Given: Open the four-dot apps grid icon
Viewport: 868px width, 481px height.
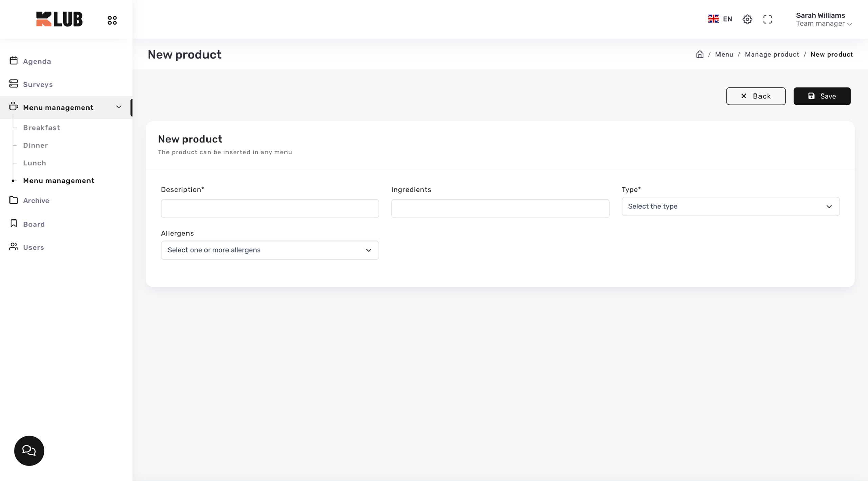Looking at the screenshot, I should [x=112, y=20].
